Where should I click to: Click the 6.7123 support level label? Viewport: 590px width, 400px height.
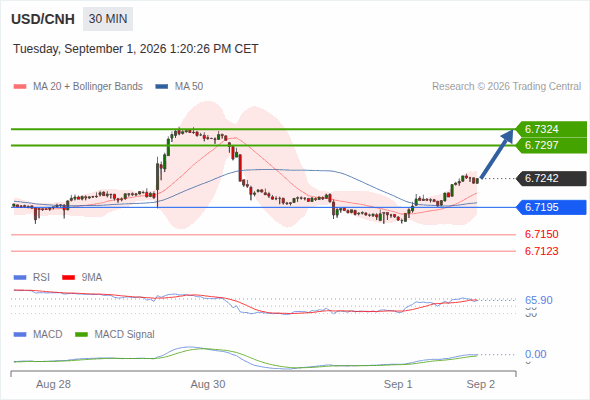point(541,251)
